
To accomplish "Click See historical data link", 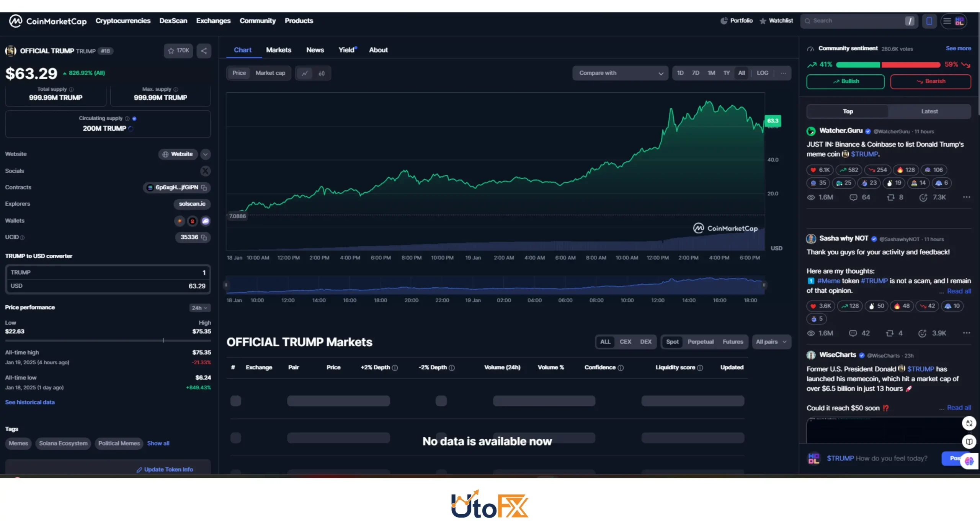I will [x=30, y=402].
